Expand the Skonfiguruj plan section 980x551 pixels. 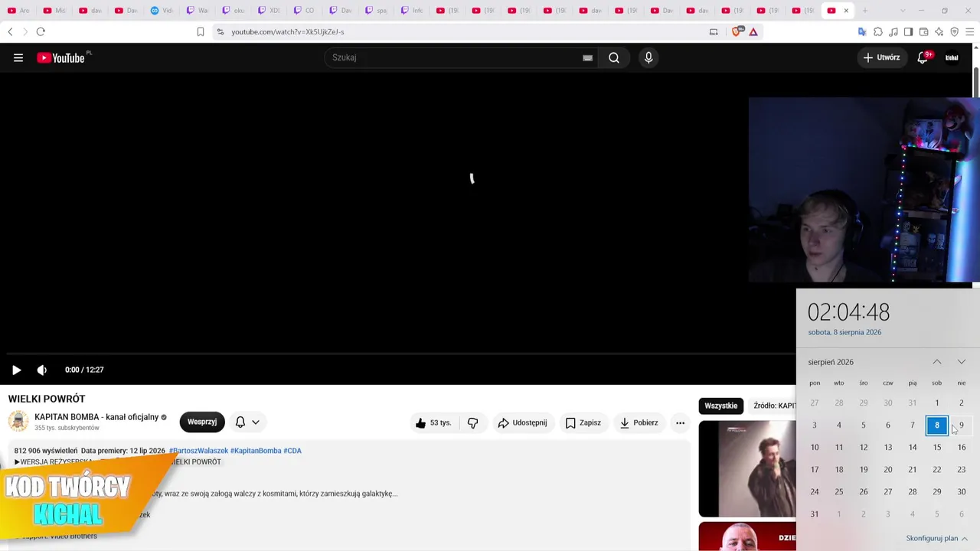click(x=936, y=538)
